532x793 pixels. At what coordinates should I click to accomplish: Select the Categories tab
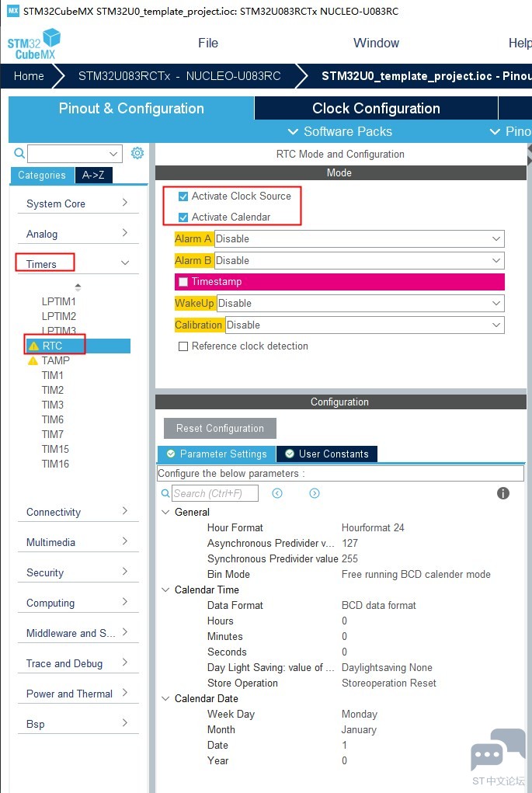[x=42, y=175]
